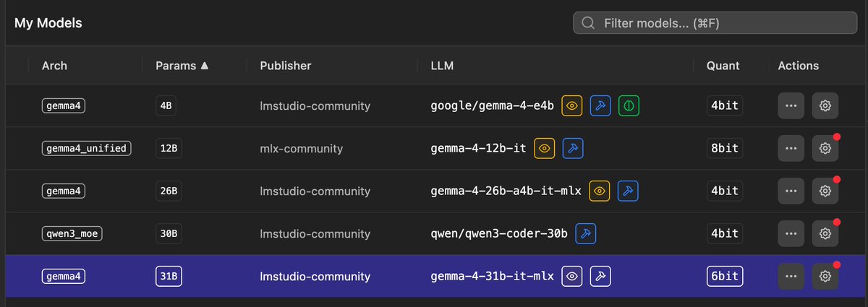
Task: Open more actions menu for google/gemma-4-e4b
Action: pos(791,106)
